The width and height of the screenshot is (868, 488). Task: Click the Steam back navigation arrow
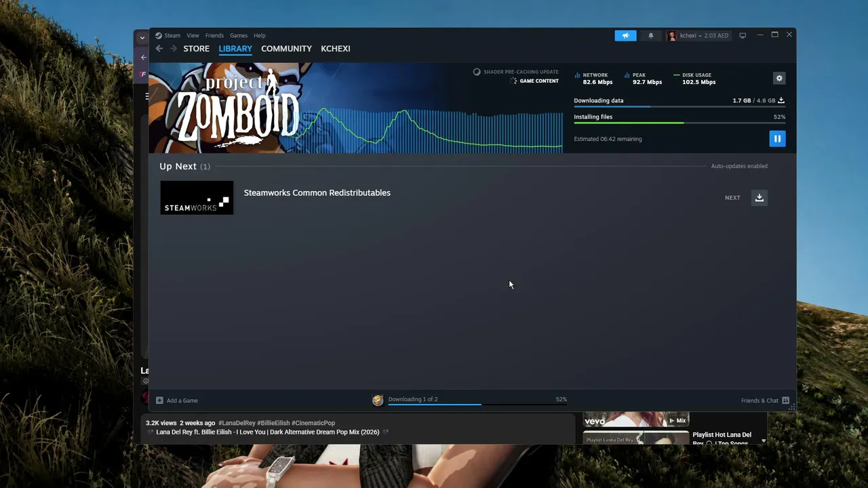point(159,49)
